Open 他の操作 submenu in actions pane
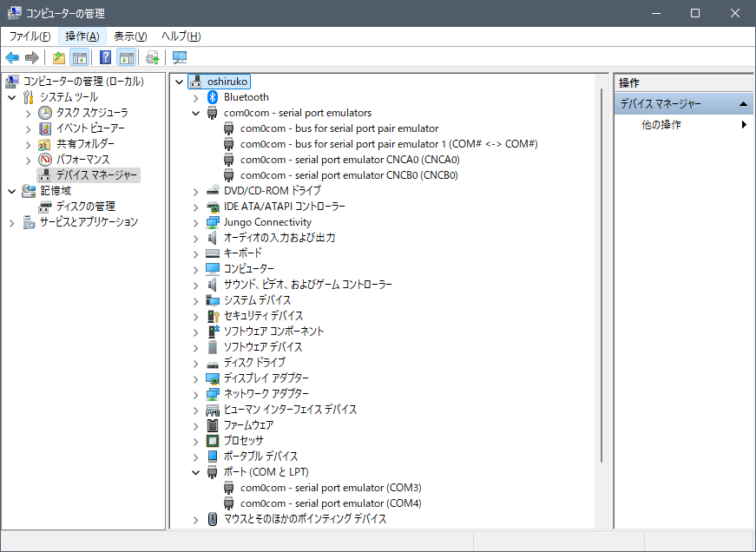The image size is (756, 552). pos(661,125)
